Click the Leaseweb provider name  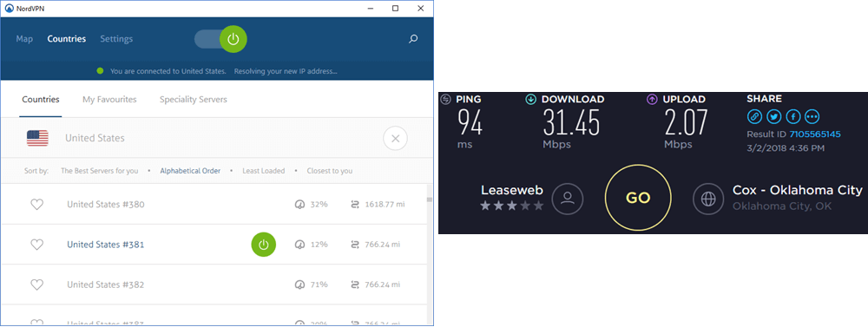click(x=512, y=190)
